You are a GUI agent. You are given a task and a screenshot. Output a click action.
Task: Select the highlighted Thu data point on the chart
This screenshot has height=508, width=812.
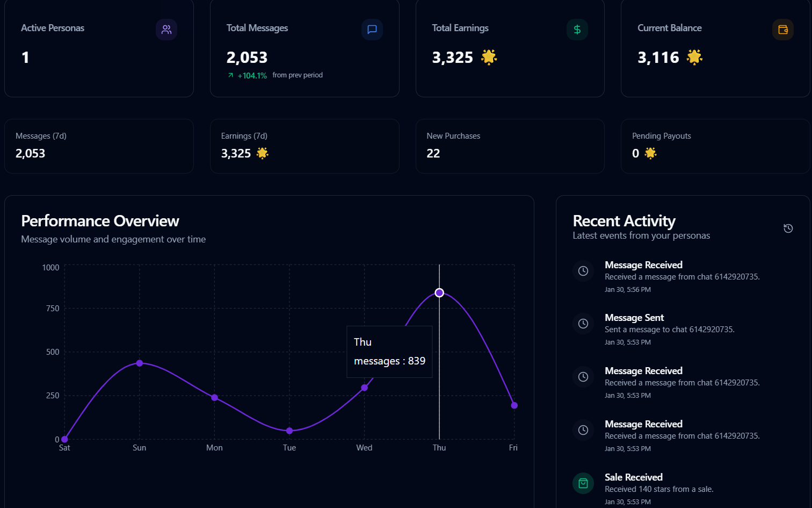[439, 292]
